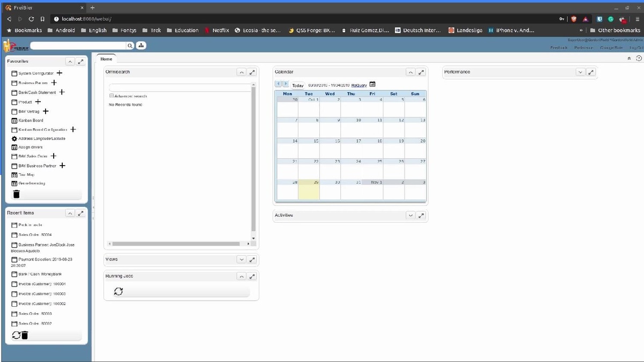
Task: Refresh the Recent Items list
Action: pos(16,335)
